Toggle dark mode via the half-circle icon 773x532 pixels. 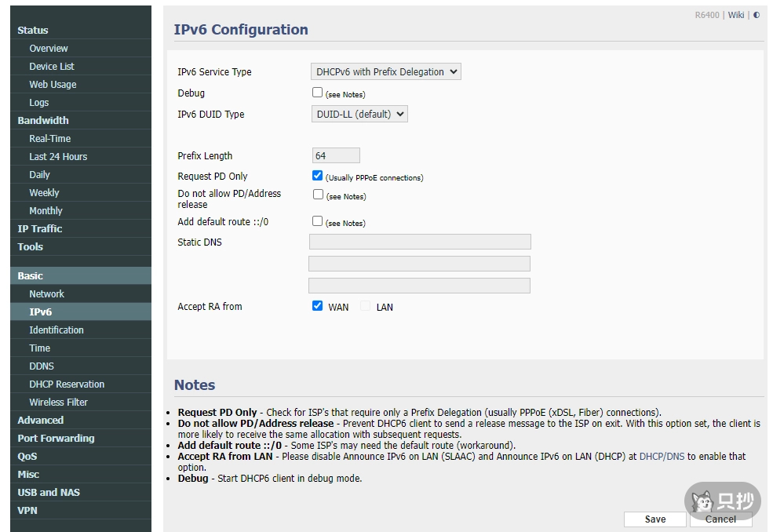click(x=755, y=14)
